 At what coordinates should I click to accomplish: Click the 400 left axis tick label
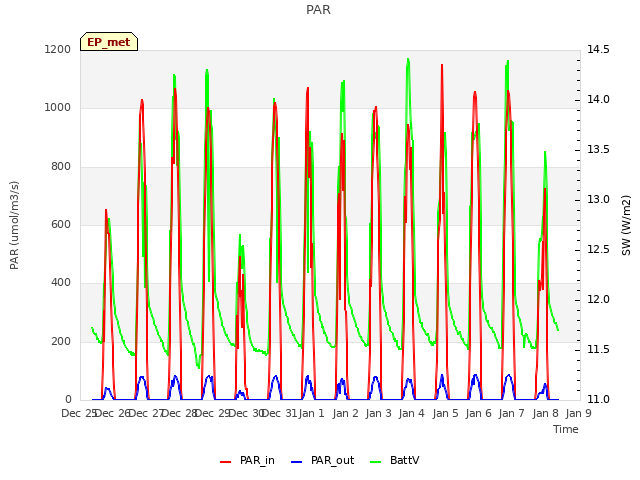click(x=61, y=283)
